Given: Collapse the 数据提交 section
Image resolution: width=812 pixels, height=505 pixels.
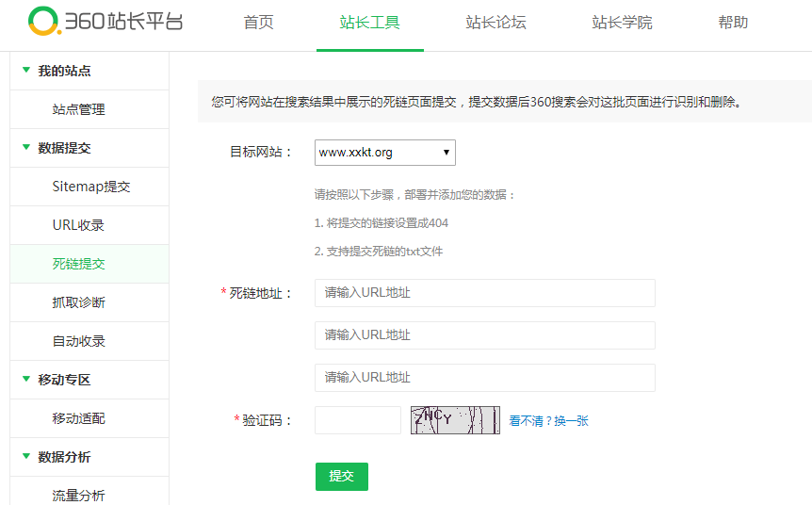Looking at the screenshot, I should 89,148.
